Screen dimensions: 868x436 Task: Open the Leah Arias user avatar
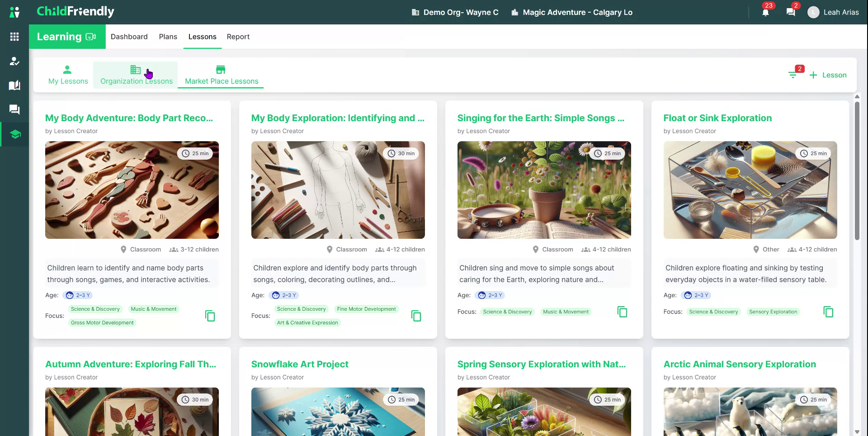click(813, 12)
